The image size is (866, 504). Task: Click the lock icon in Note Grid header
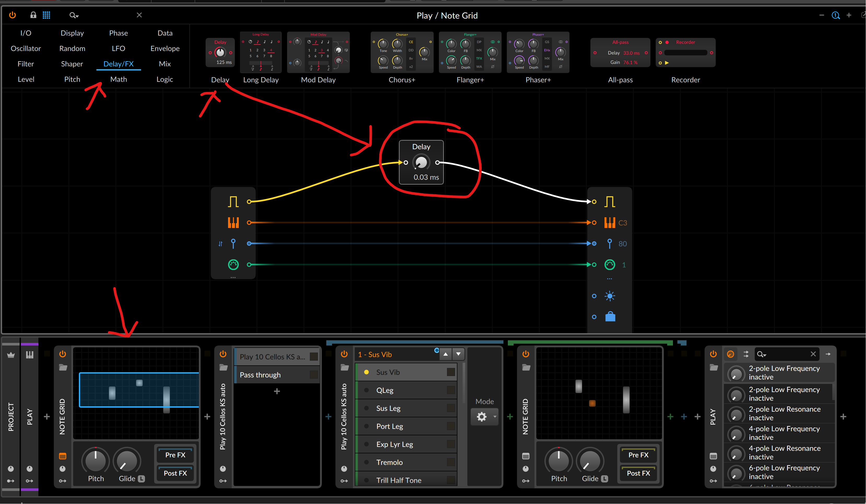pos(33,15)
